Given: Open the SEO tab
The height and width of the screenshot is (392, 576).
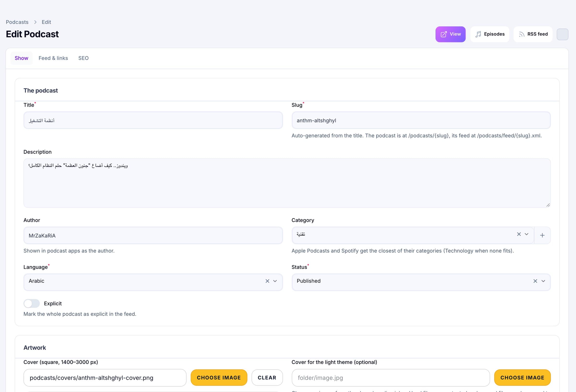Looking at the screenshot, I should (83, 58).
